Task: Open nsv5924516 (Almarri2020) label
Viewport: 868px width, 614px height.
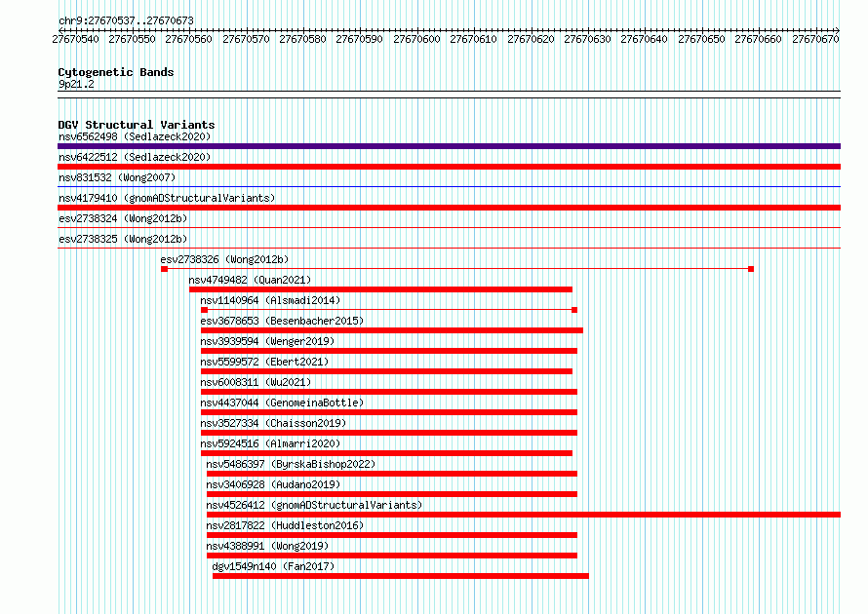Action: coord(270,443)
